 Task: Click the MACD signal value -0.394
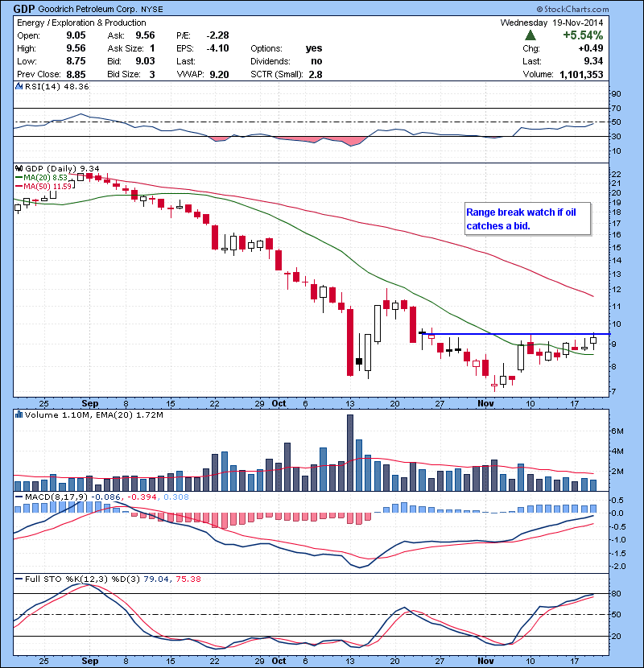[142, 497]
